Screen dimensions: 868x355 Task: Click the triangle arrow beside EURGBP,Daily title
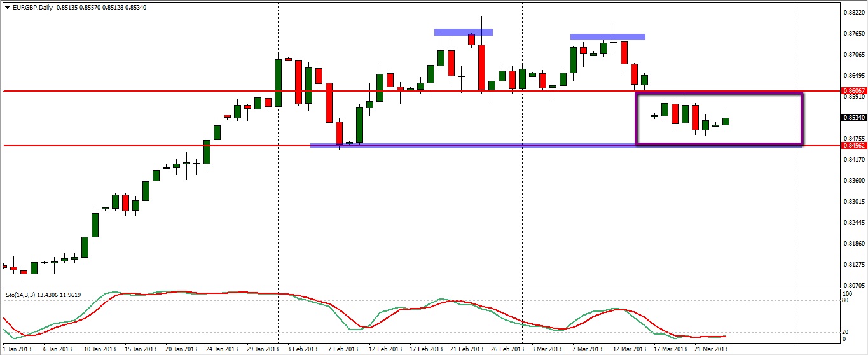click(x=6, y=8)
